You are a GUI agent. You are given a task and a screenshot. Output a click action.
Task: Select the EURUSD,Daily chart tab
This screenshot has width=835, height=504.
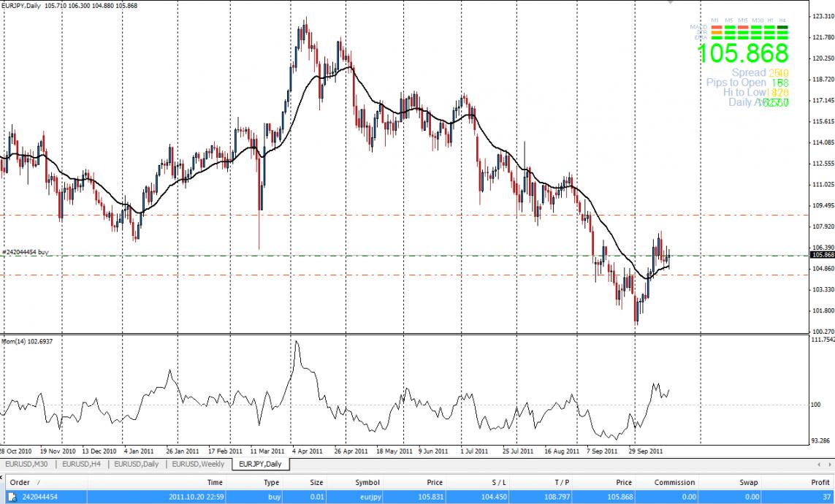click(137, 464)
